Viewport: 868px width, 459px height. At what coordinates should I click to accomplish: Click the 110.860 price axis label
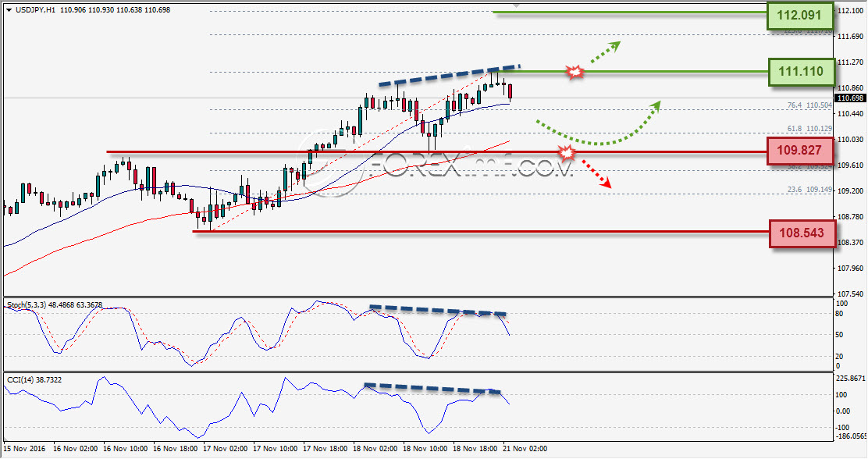click(851, 88)
